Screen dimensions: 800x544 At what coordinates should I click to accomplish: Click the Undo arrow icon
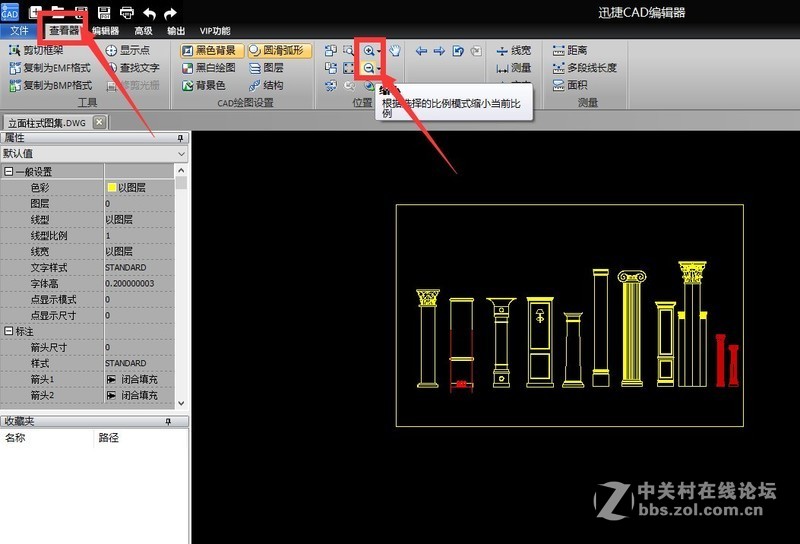coord(149,13)
